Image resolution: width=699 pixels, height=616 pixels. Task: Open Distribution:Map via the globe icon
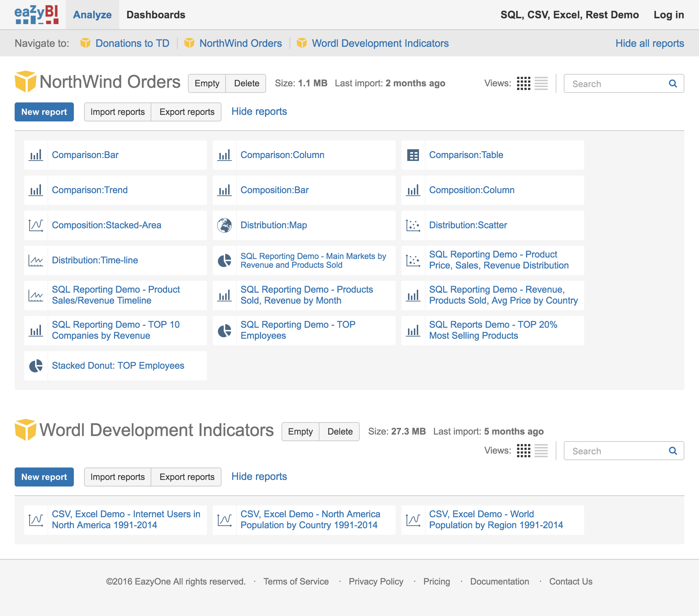(x=224, y=225)
